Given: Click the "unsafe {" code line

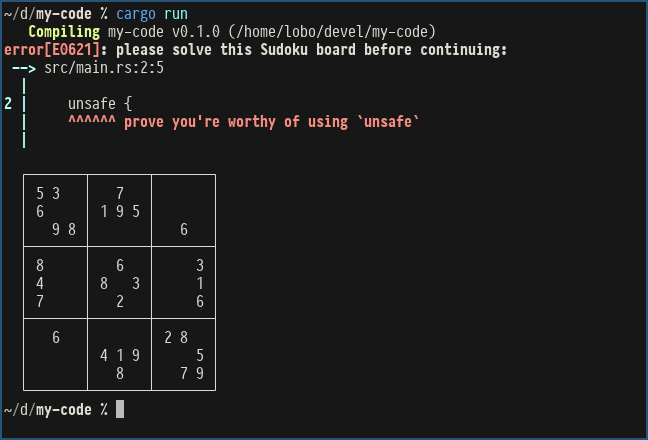Looking at the screenshot, I should [100, 104].
